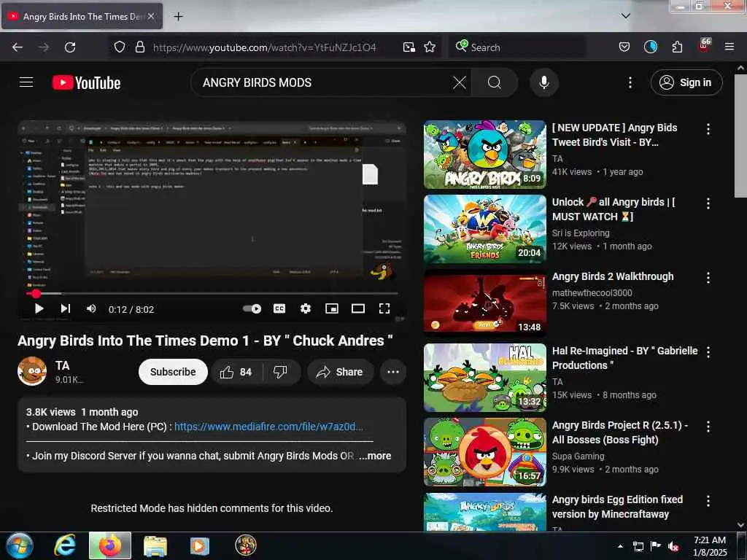Open the TA channel name

tap(63, 365)
